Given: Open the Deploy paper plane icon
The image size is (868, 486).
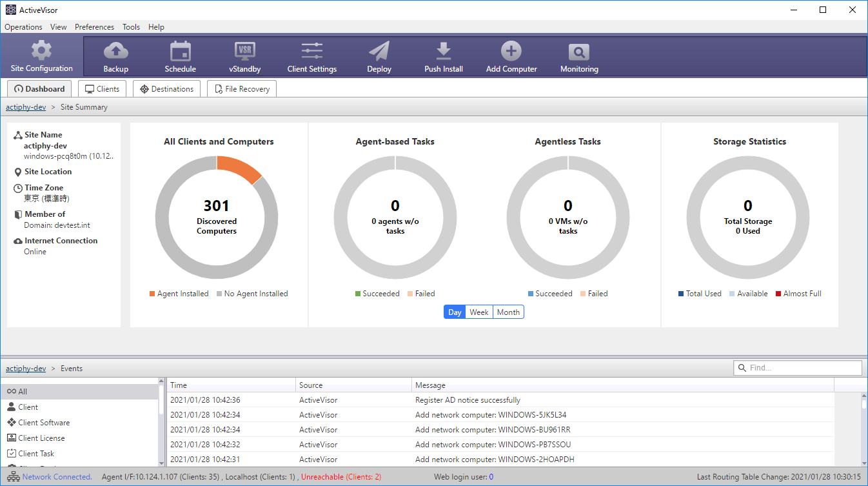Looking at the screenshot, I should pos(379,51).
